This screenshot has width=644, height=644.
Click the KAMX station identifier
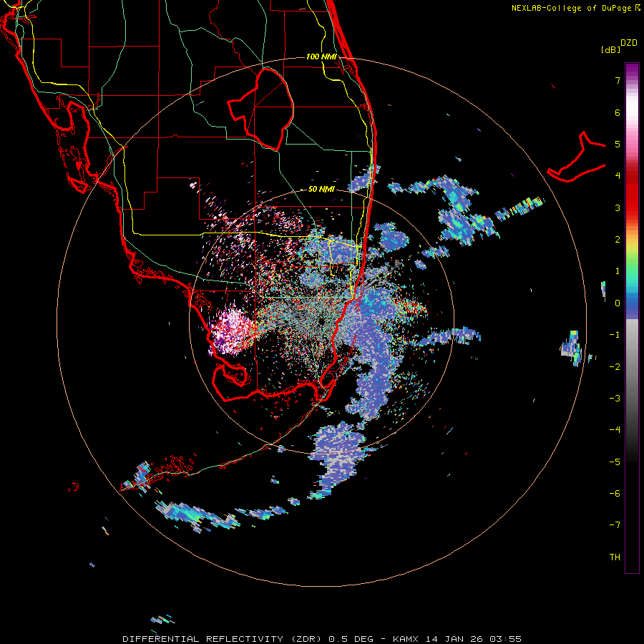406,639
